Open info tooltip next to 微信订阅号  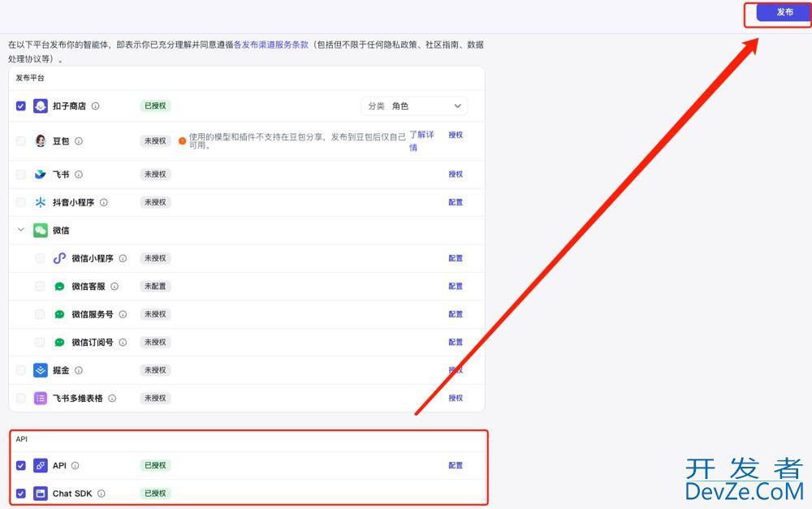[123, 343]
